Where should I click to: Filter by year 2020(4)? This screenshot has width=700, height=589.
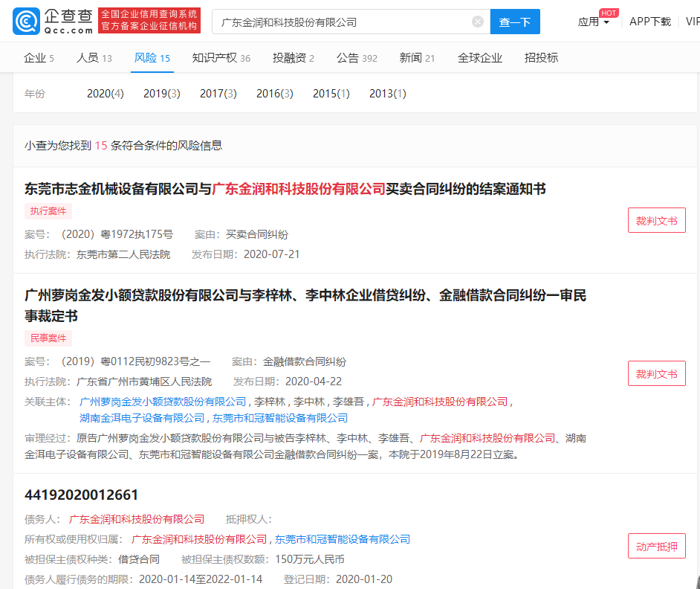(x=106, y=94)
